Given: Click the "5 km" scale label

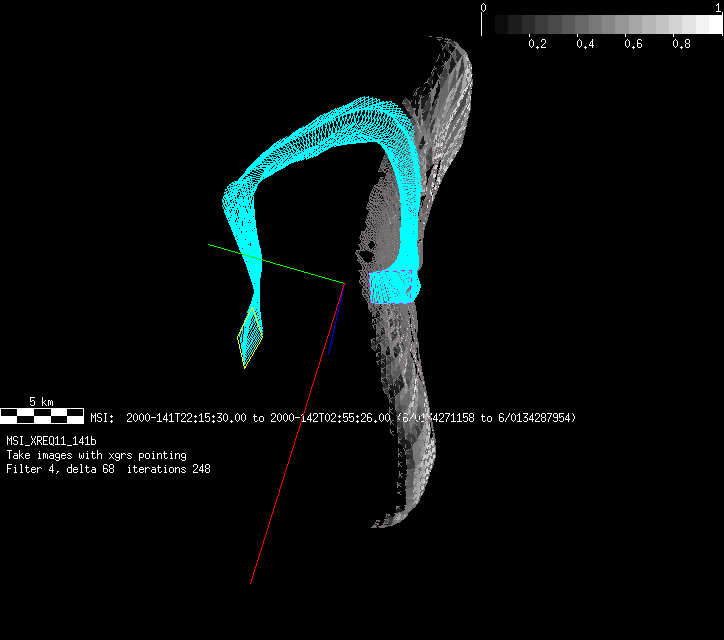Looking at the screenshot, I should click(x=41, y=401).
